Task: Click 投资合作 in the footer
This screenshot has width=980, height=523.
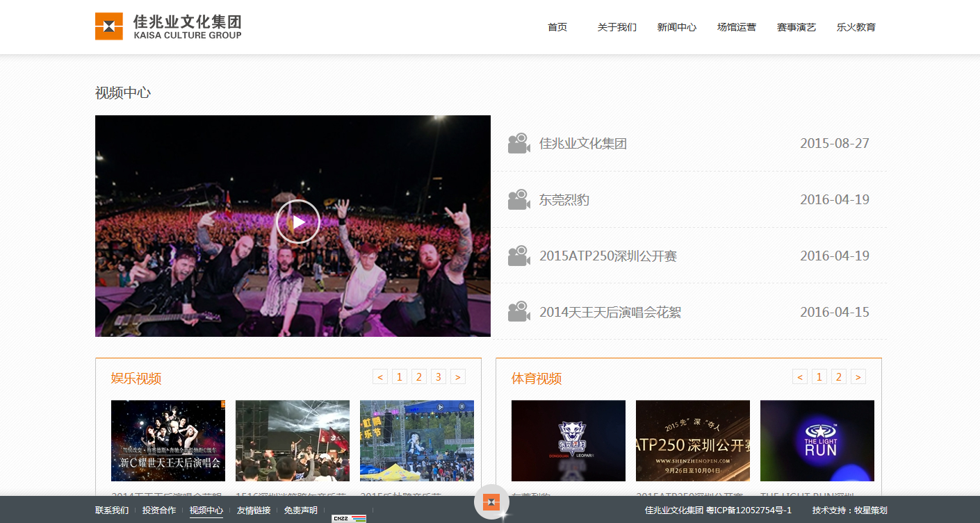Action: (x=159, y=510)
